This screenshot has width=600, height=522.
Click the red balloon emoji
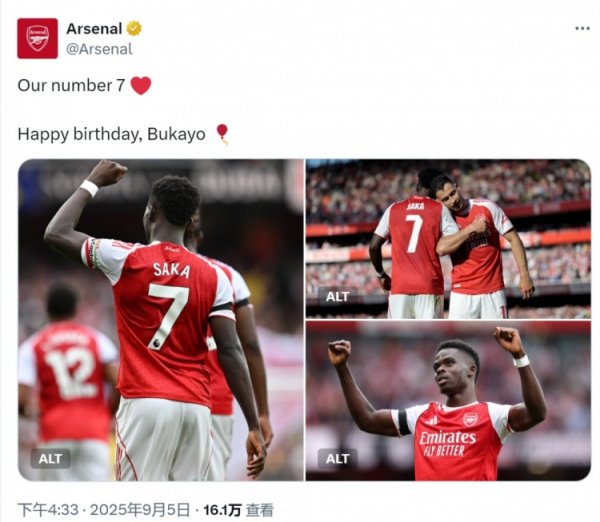click(x=221, y=134)
